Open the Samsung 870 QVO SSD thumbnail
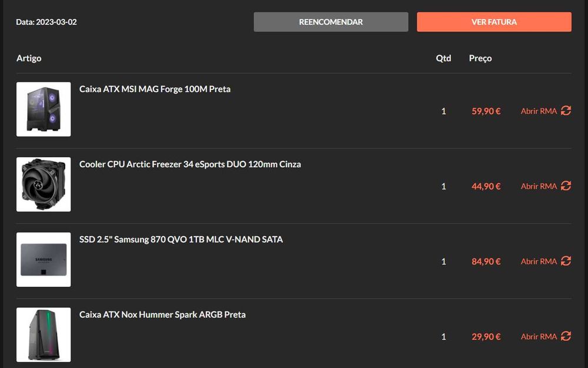The height and width of the screenshot is (368, 588). click(x=44, y=260)
